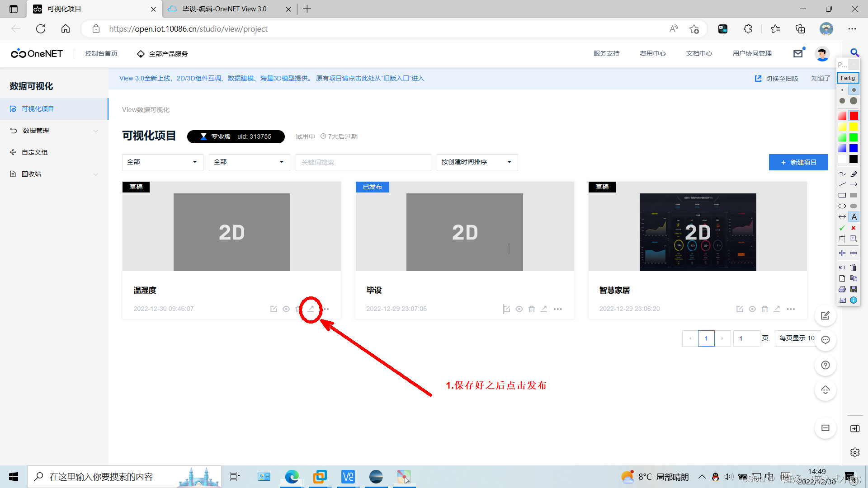Toggle preview of 毕设 with the eye icon

(x=519, y=309)
